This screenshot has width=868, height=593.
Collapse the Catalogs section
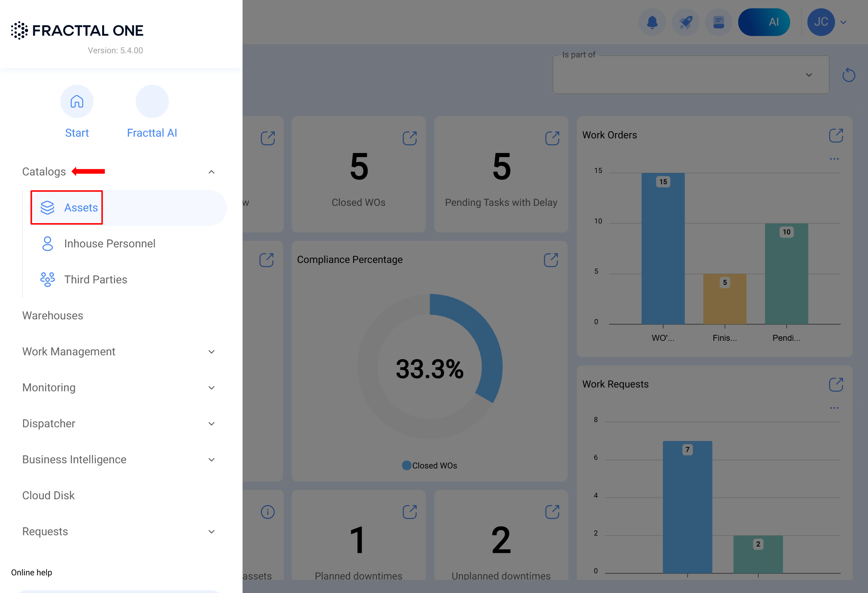(211, 172)
